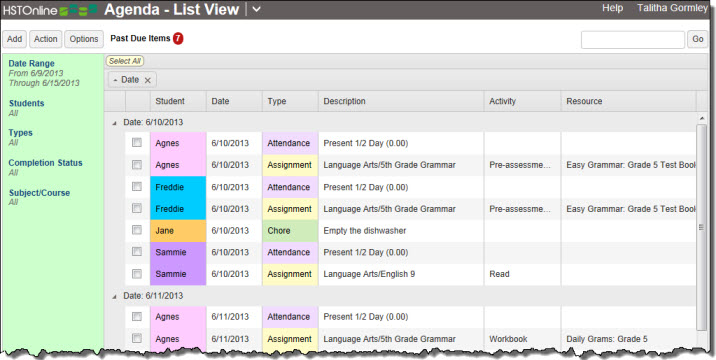
Task: Sort by Student column header
Action: point(178,101)
